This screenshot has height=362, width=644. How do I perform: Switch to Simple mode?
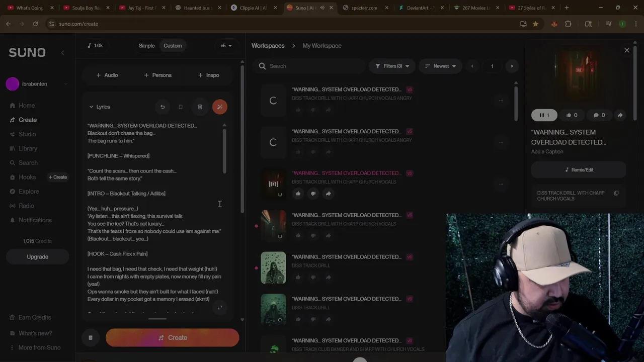click(x=146, y=46)
